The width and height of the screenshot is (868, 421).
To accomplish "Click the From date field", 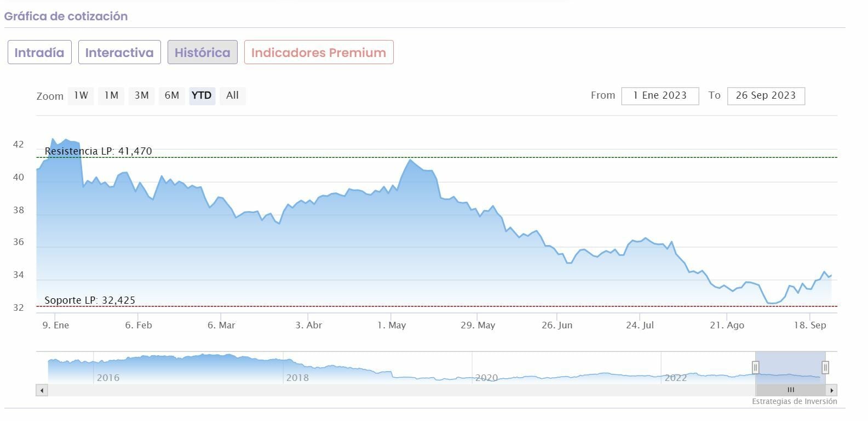I will pos(660,95).
